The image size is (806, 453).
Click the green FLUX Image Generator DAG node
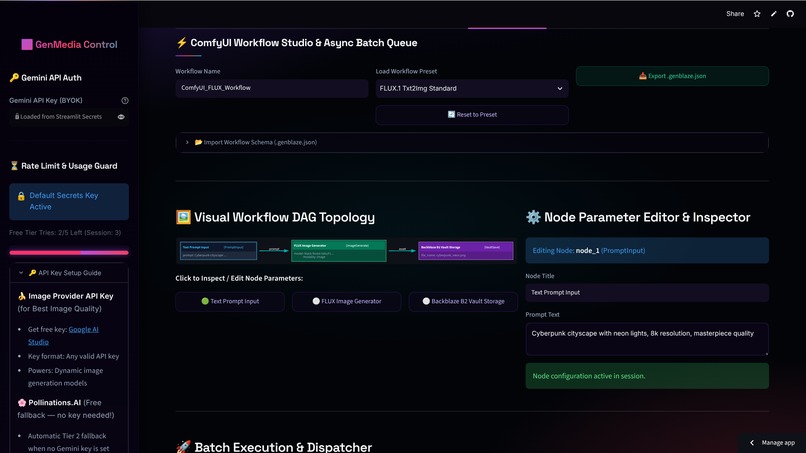339,251
